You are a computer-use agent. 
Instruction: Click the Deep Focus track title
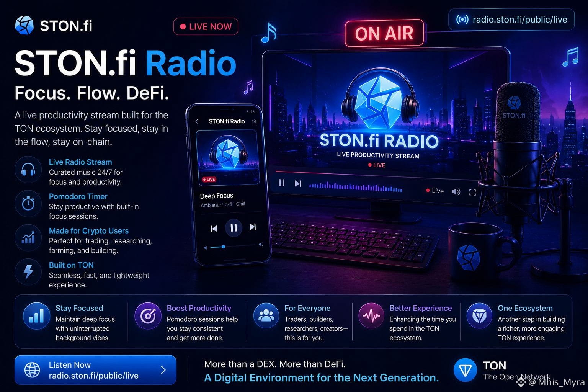pyautogui.click(x=217, y=196)
